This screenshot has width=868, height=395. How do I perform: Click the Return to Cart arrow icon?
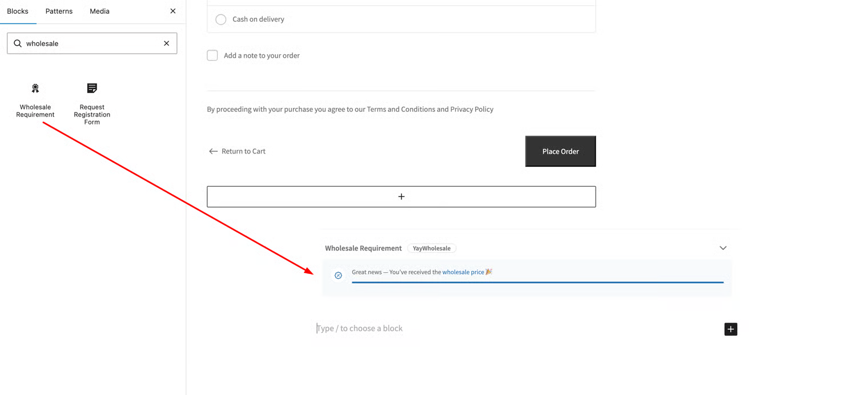click(213, 151)
